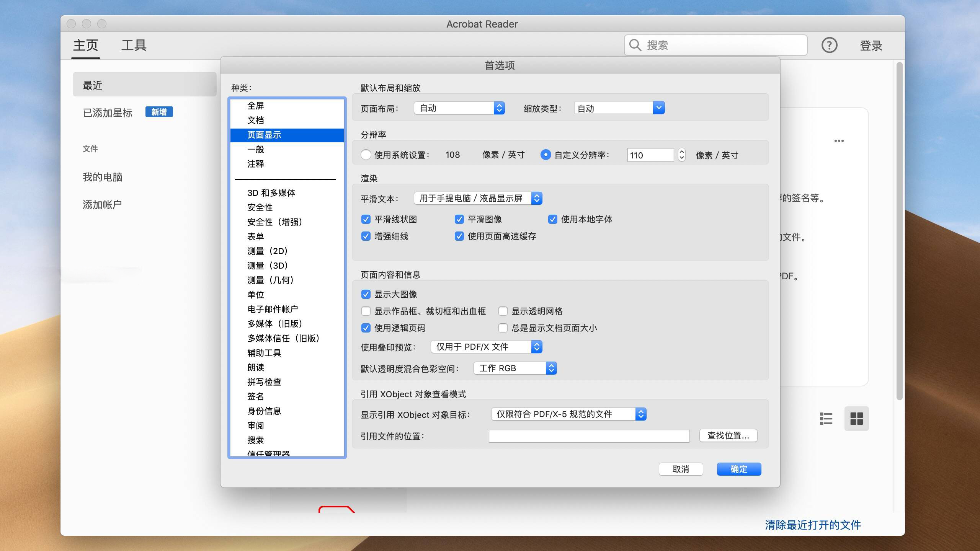Viewport: 980px width, 551px height.
Task: Click the 引用文件的位置 input field
Action: (x=589, y=436)
